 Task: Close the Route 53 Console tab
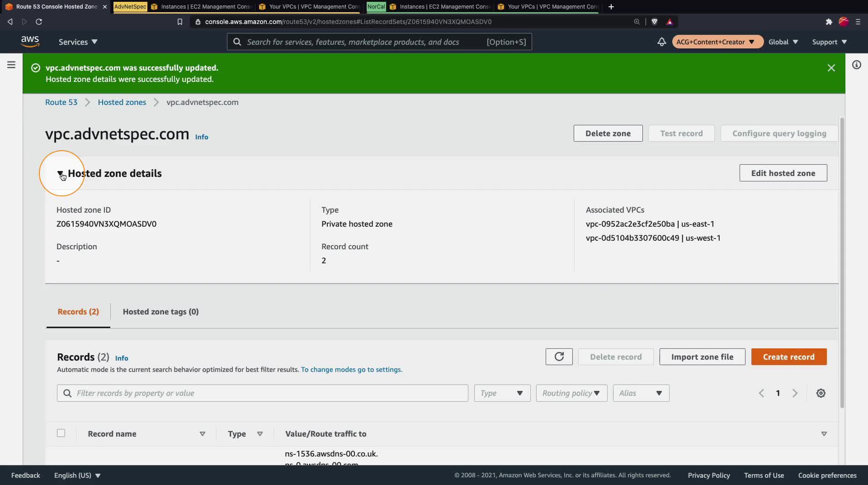click(105, 7)
